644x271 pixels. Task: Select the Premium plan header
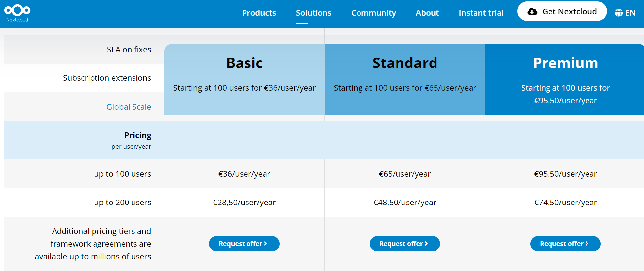click(565, 63)
